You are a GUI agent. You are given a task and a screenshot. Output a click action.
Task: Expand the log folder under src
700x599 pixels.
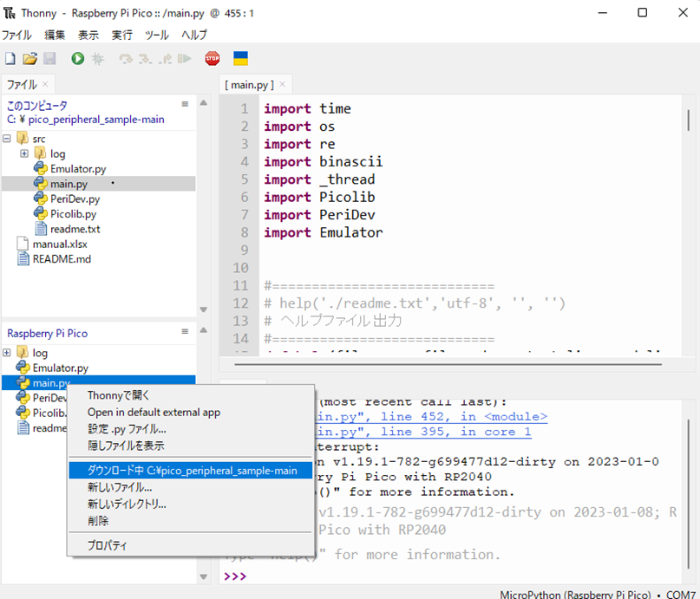point(24,154)
